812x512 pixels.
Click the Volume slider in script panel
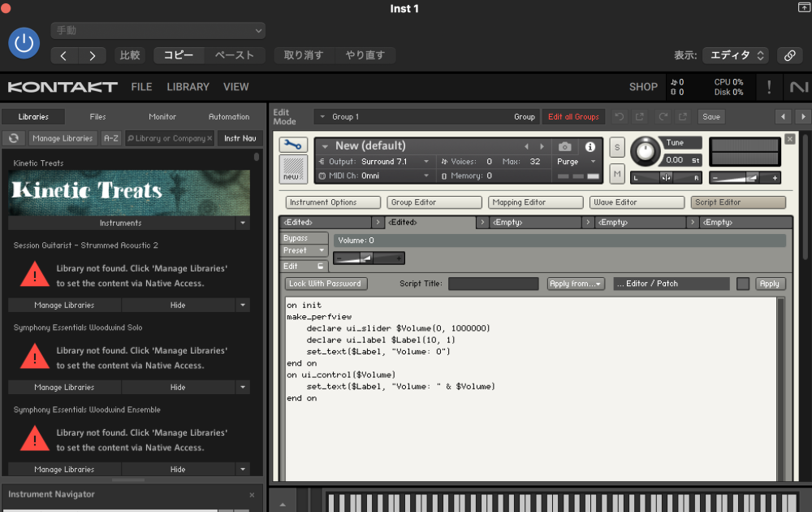(x=368, y=258)
